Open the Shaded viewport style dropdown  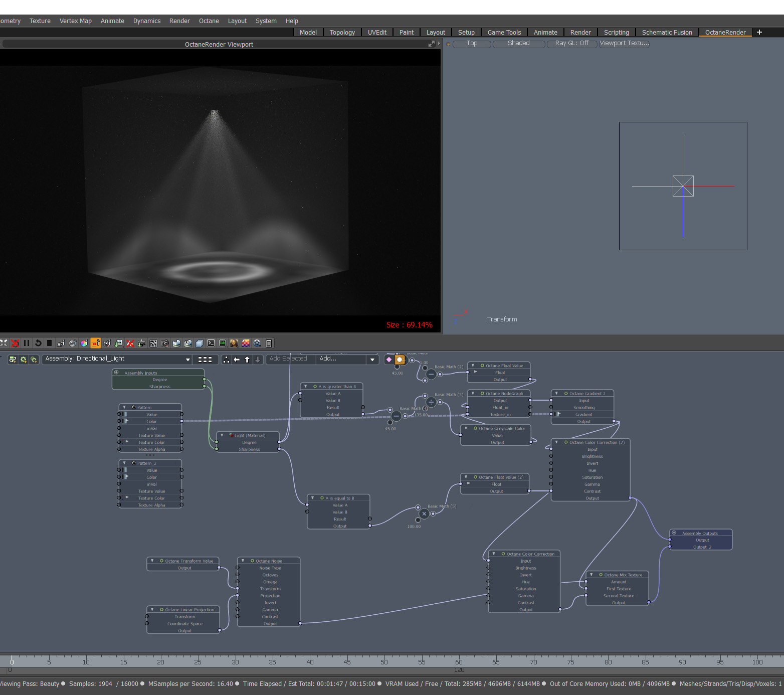point(519,43)
